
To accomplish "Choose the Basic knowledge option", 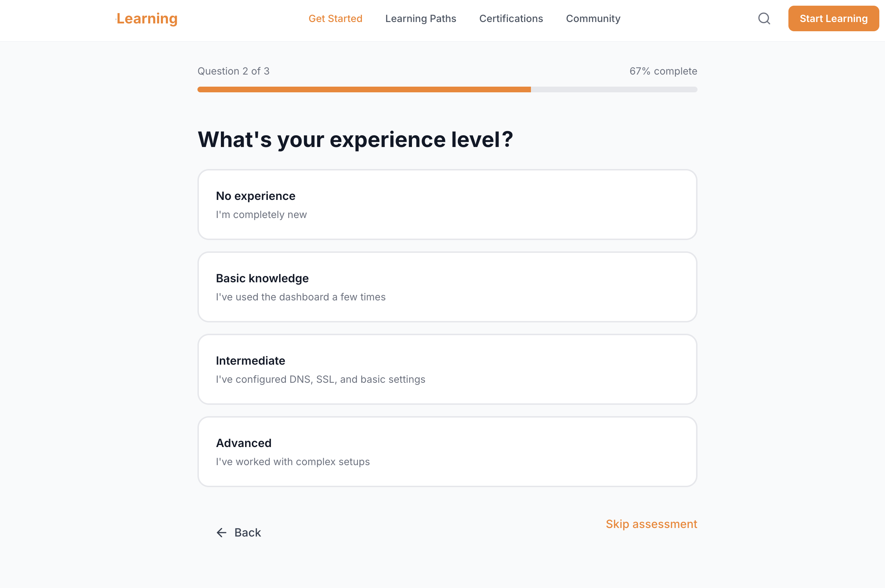I will coord(447,287).
